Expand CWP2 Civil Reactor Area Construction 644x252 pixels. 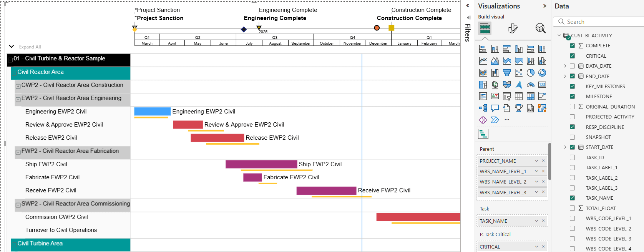tap(18, 86)
